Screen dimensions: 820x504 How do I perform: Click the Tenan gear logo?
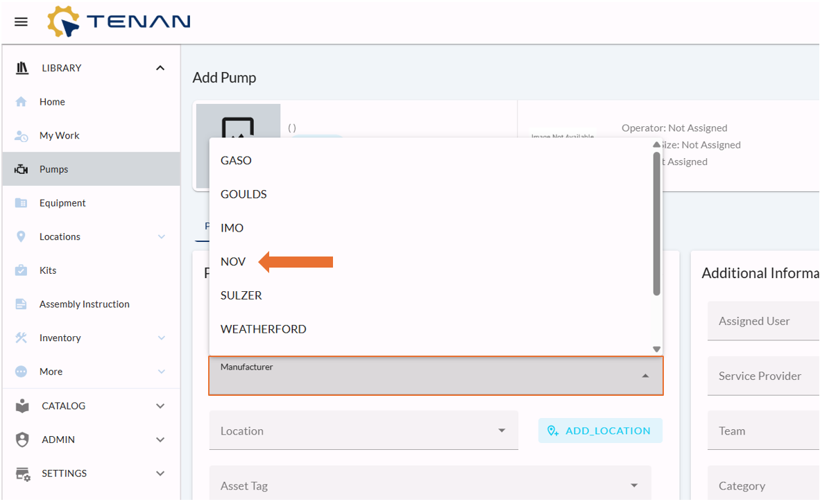[x=63, y=21]
